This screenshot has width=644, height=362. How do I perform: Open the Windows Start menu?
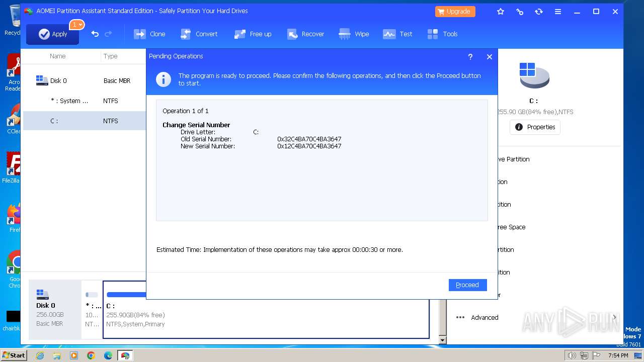click(x=14, y=355)
